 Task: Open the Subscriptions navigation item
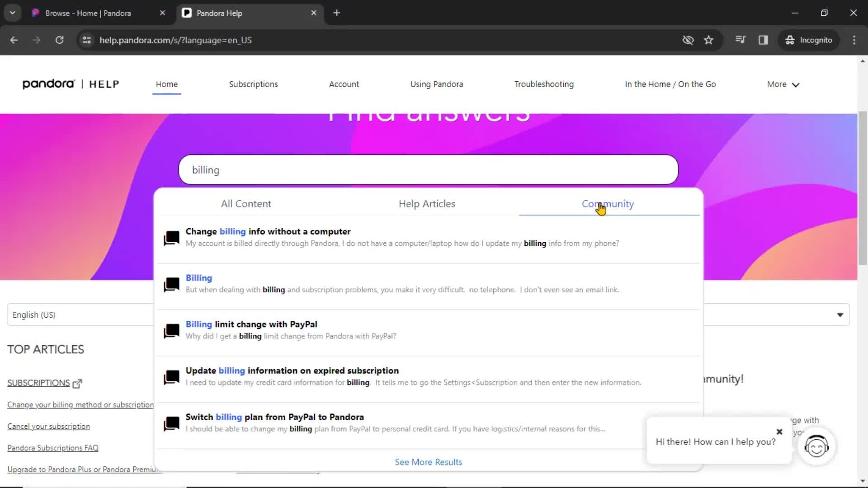[x=253, y=84]
